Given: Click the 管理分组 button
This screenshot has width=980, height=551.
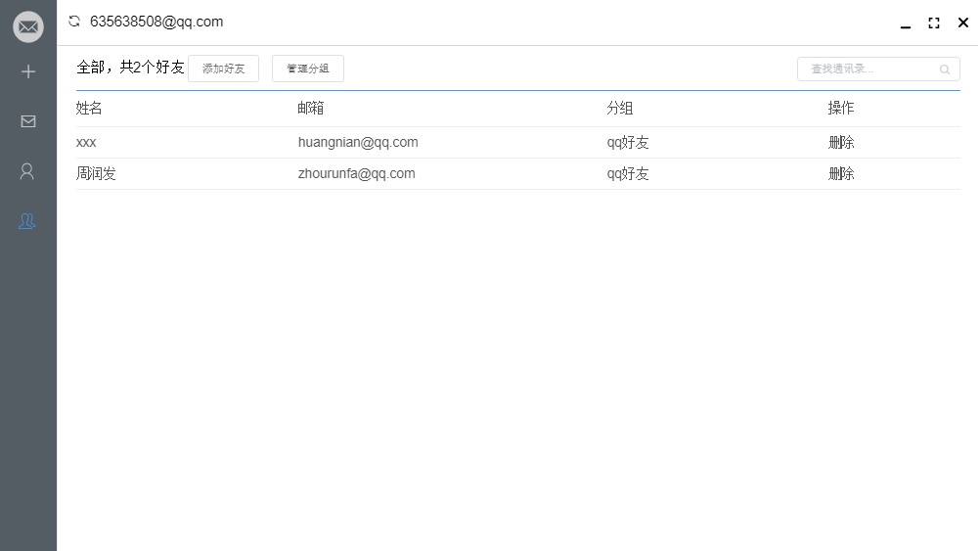Looking at the screenshot, I should [x=308, y=69].
